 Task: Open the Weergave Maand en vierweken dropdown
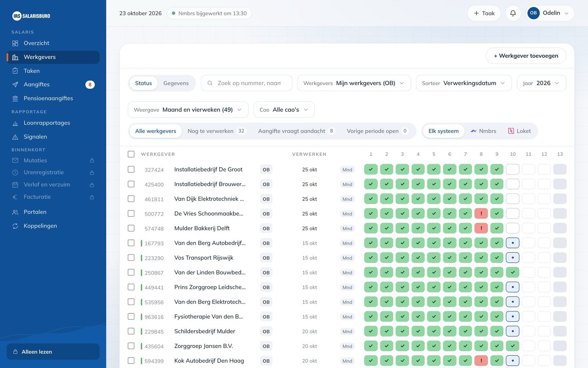click(188, 110)
